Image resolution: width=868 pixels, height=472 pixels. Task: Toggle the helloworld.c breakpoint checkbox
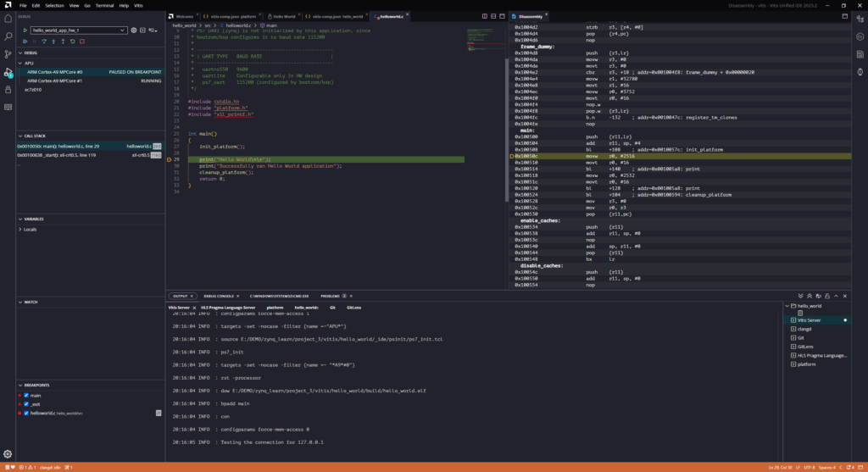pos(26,414)
